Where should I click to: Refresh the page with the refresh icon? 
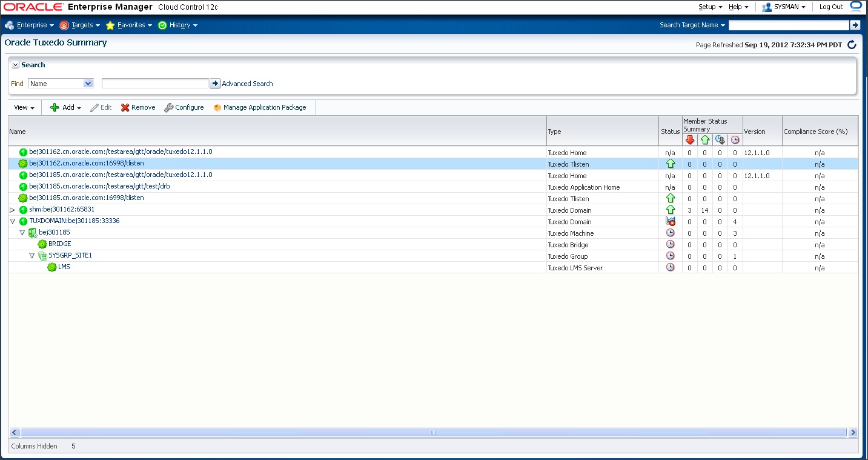pos(852,44)
